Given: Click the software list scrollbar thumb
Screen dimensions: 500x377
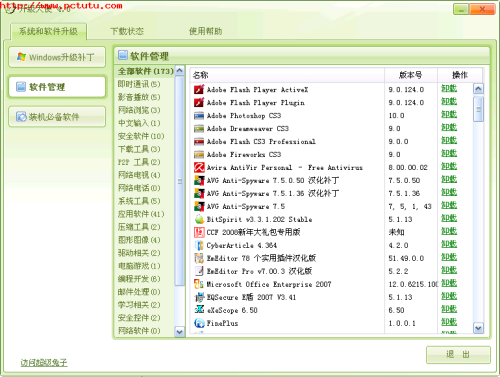Looking at the screenshot, I should [x=478, y=109].
